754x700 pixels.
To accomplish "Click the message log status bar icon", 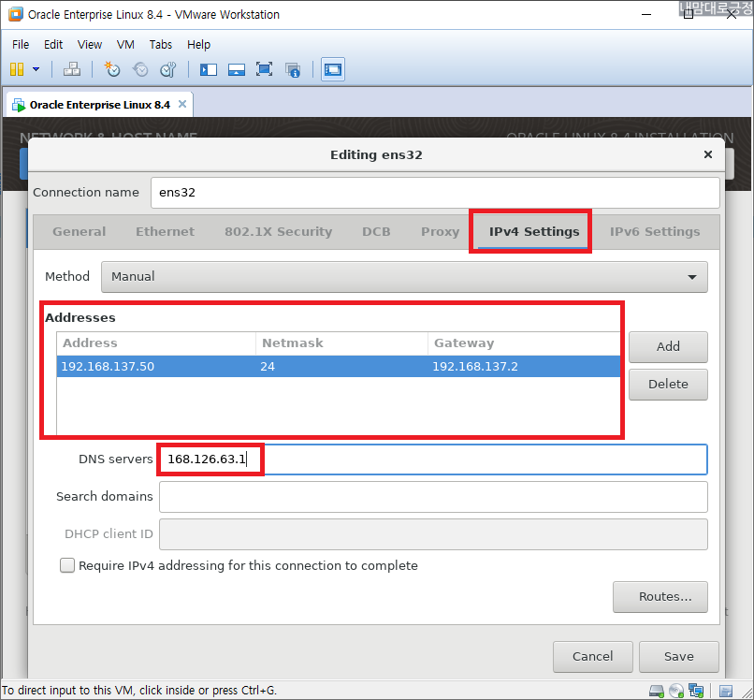I will coord(726,691).
